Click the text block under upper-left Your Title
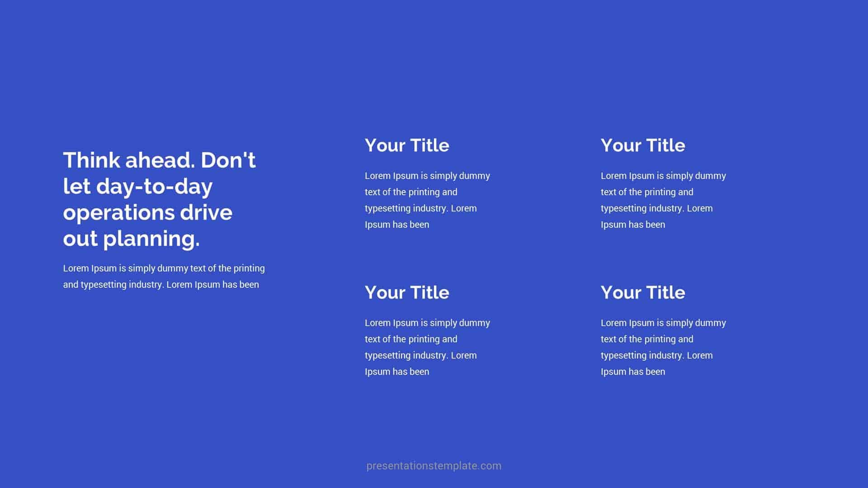This screenshot has width=868, height=488. pyautogui.click(x=427, y=200)
